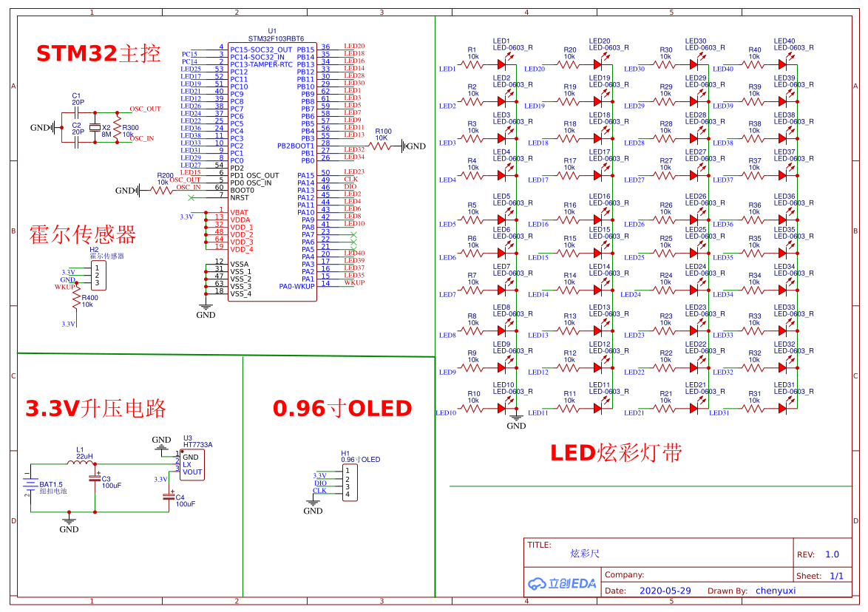Select the Hall sensor connector H2
868x612 pixels.
(101, 276)
